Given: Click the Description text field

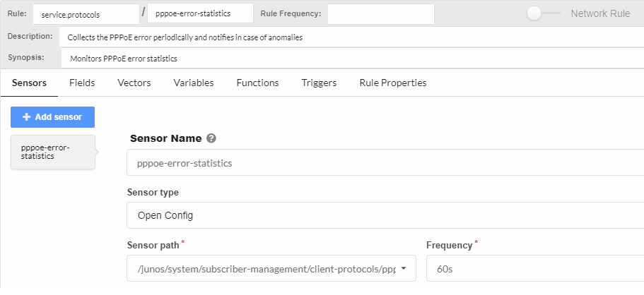Looking at the screenshot, I should pos(352,37).
